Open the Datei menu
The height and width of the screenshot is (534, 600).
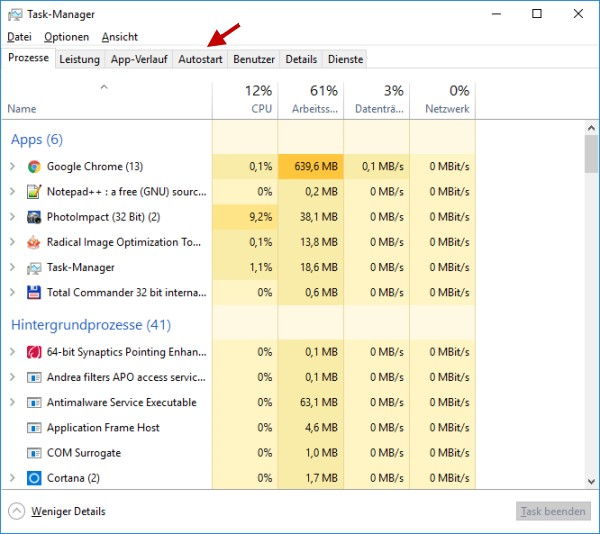19,37
